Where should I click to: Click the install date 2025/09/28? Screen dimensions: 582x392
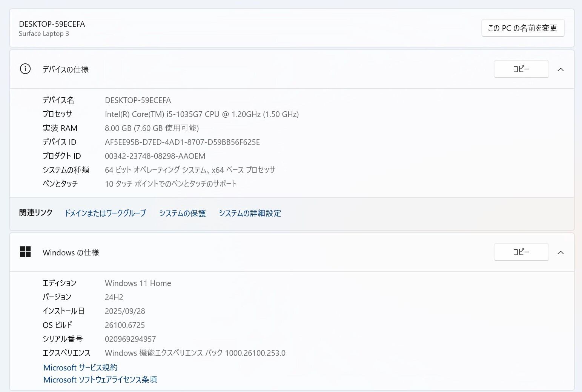[125, 311]
